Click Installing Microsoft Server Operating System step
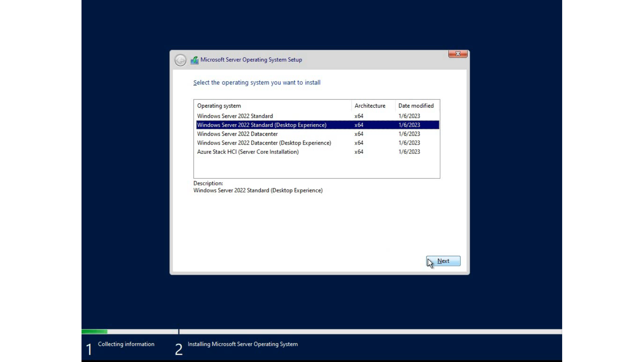 [243, 344]
